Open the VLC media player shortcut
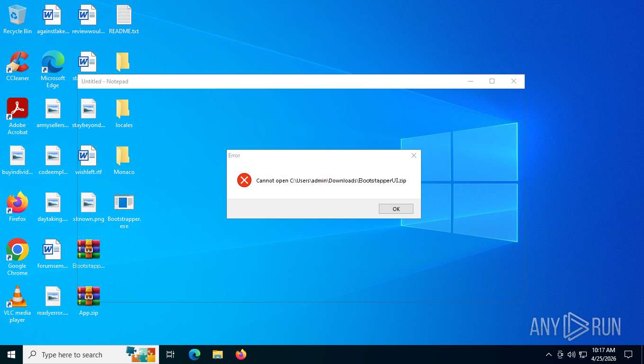Viewport: 644px width, 364px height. point(18,304)
